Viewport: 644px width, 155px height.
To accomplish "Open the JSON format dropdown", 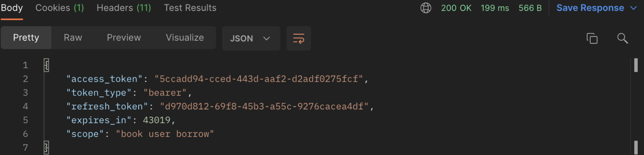I will (251, 38).
